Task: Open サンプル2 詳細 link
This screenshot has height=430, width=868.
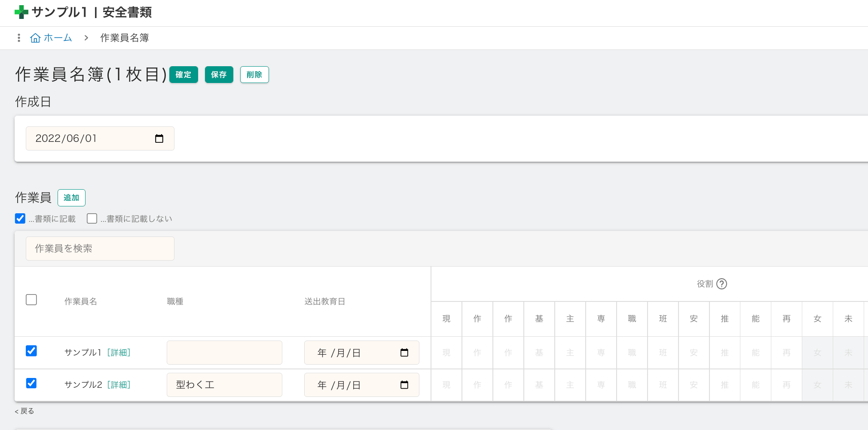Action: [x=119, y=385]
